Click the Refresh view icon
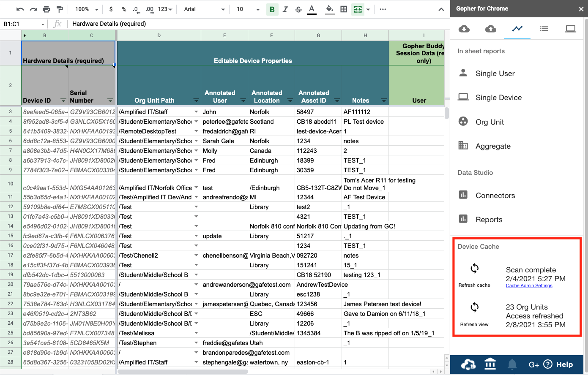Viewport: 588px width, 375px height. tap(474, 307)
